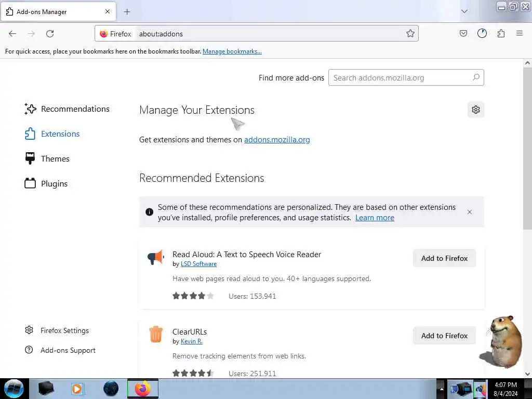Click the page scrollbar up arrow

pyautogui.click(x=527, y=63)
